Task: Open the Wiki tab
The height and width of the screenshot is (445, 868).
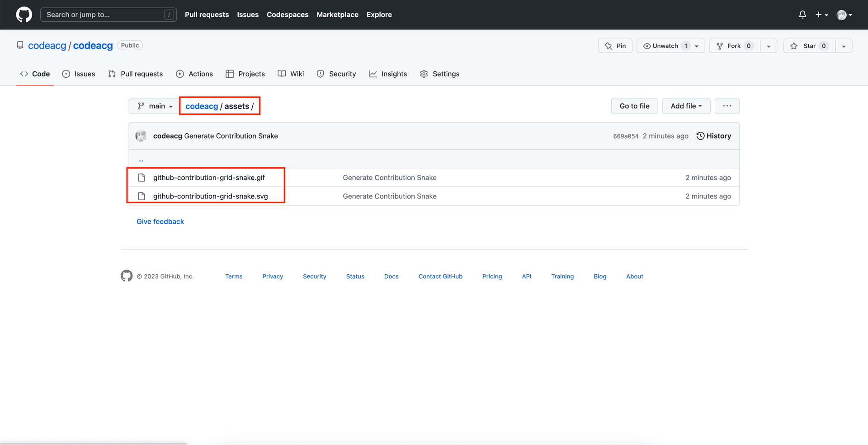Action: (291, 74)
